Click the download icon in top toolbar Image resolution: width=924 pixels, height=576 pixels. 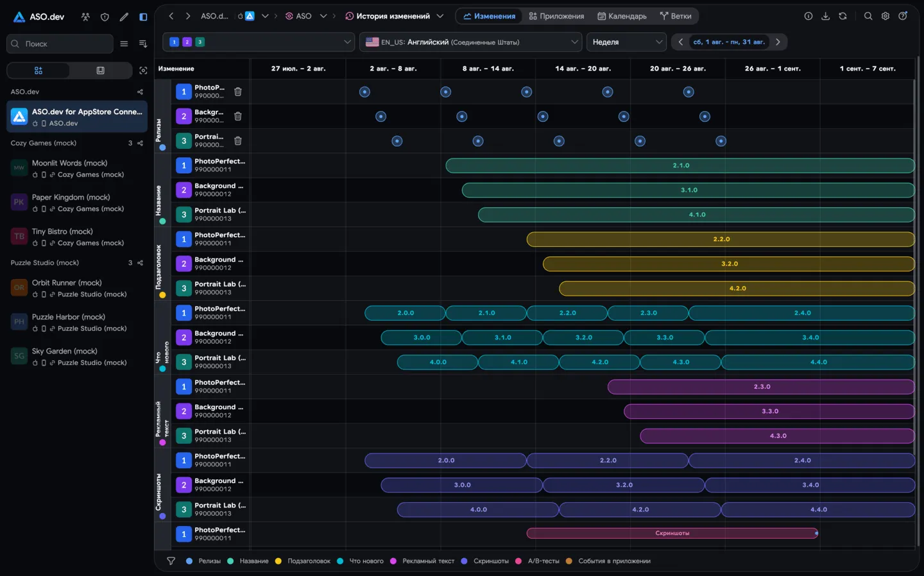[826, 16]
